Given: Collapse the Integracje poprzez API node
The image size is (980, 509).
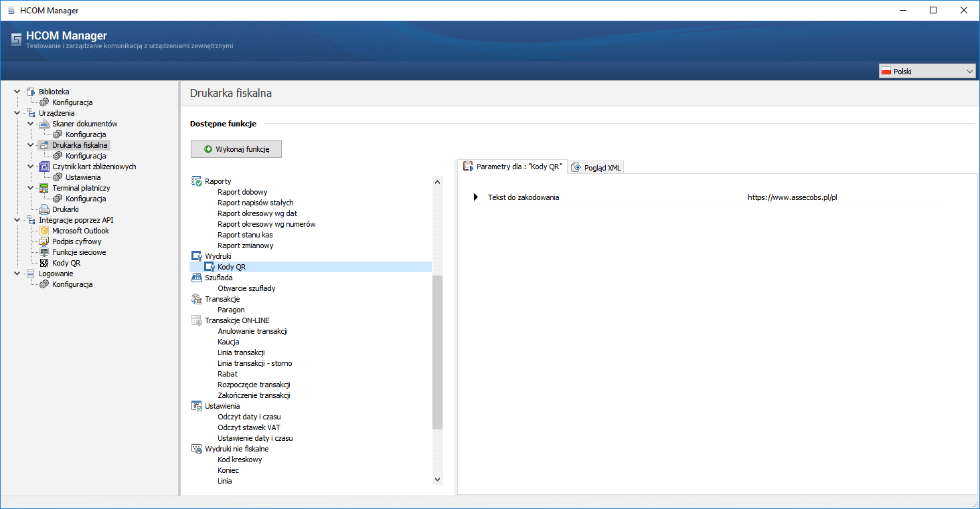Looking at the screenshot, I should click(17, 220).
